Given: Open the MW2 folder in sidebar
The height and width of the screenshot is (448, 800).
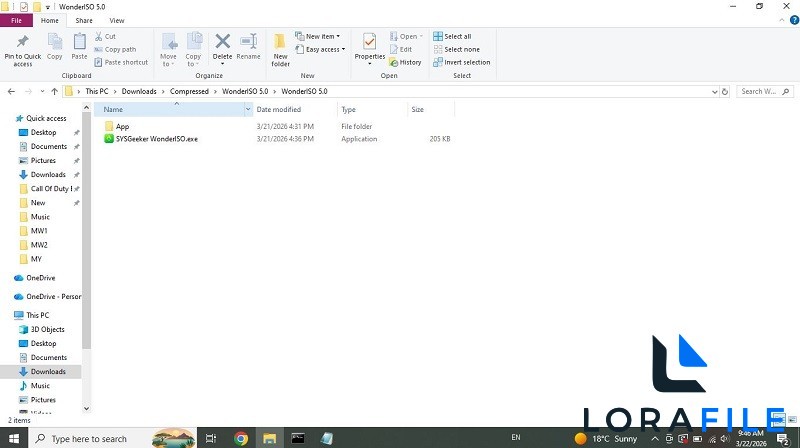Looking at the screenshot, I should tap(39, 245).
